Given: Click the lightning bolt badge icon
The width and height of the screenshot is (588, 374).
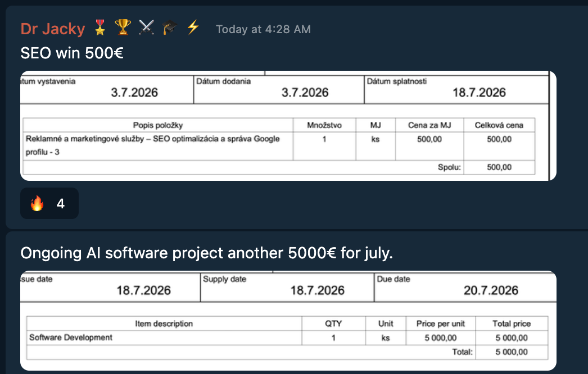Looking at the screenshot, I should 193,28.
